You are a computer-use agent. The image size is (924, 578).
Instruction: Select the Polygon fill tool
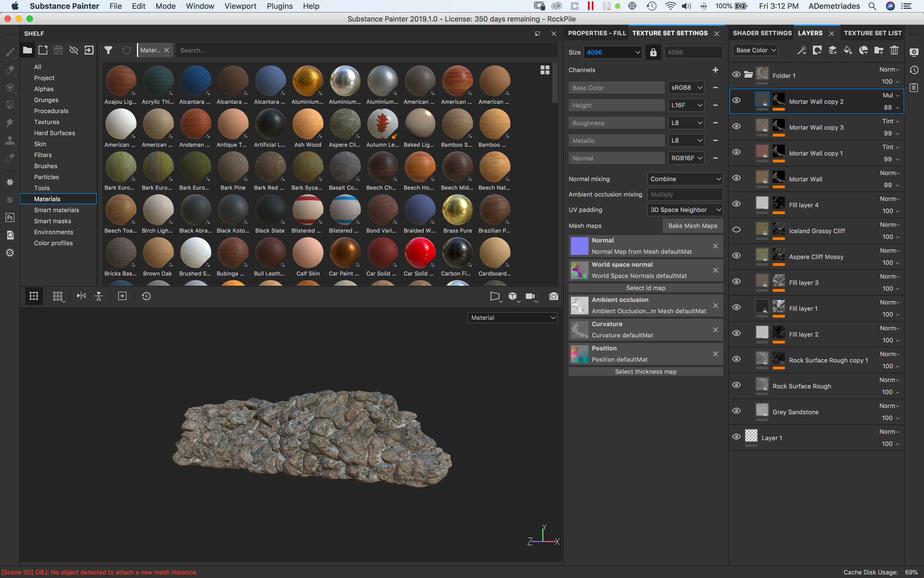pos(10,105)
